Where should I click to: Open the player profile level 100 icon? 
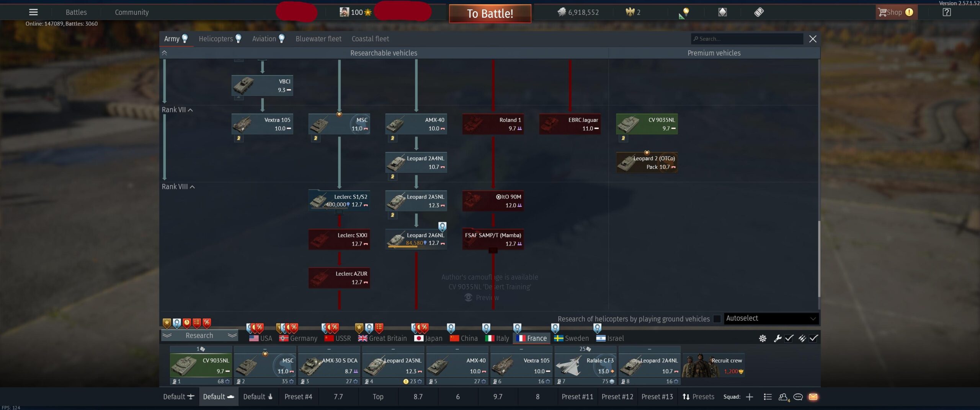click(x=356, y=12)
